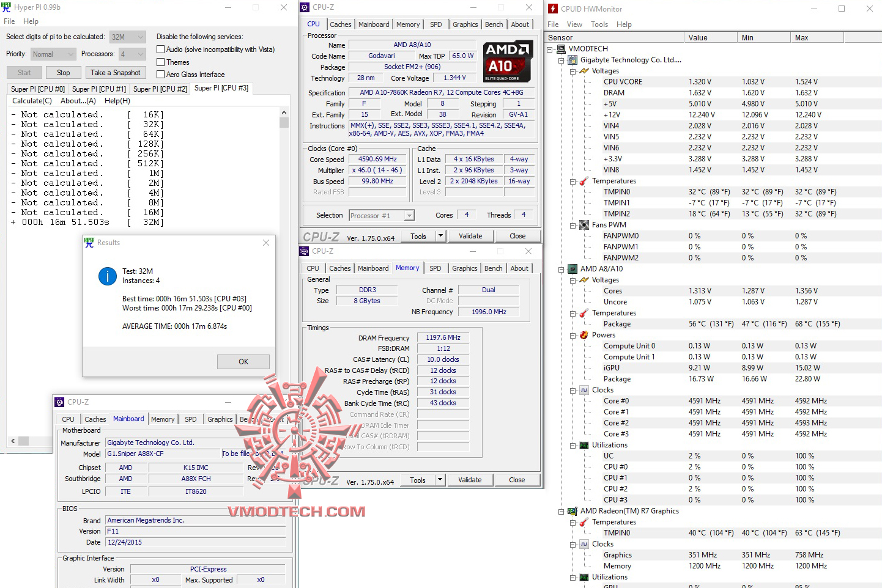Click the Core Speed 4590.69 MHz field
Screen dimensions: 882x588
[378, 159]
